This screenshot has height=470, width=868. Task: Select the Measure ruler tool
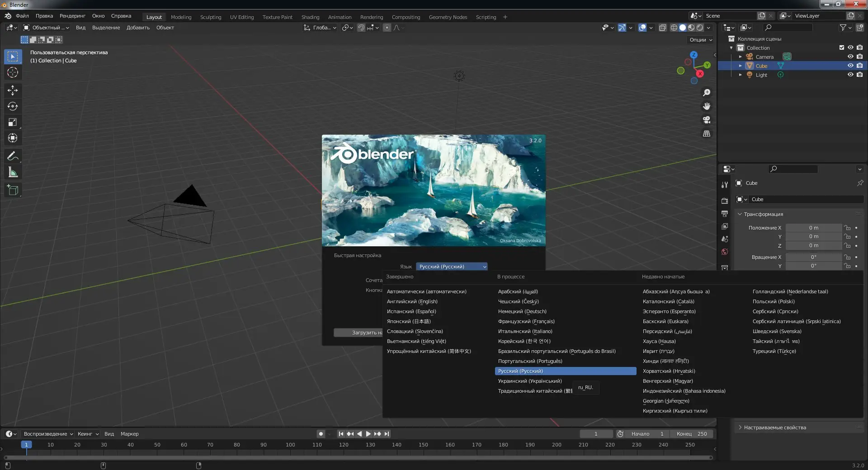13,172
